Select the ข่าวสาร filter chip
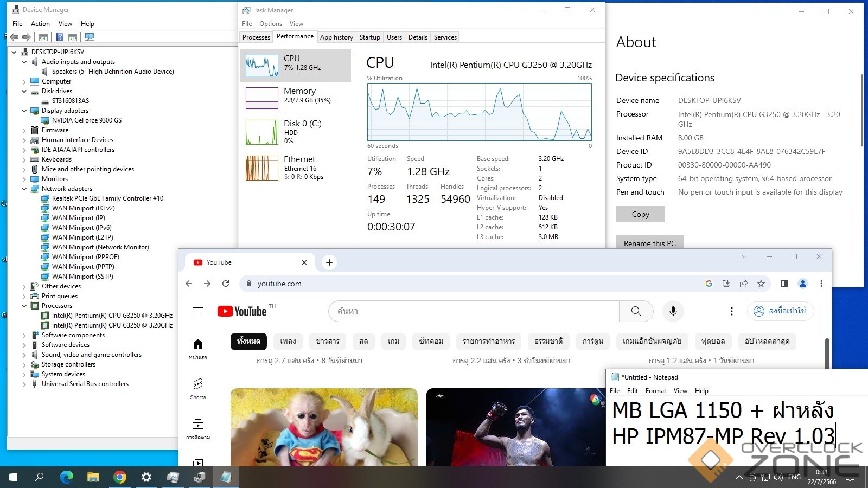Screen dimensions: 868x488 coord(328,342)
